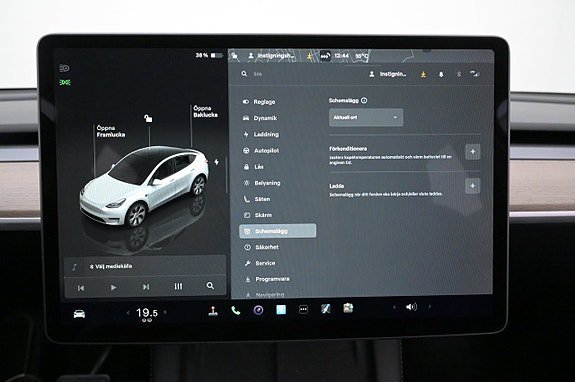Open the light blue app tile in the dock
The height and width of the screenshot is (382, 575).
coord(281,310)
